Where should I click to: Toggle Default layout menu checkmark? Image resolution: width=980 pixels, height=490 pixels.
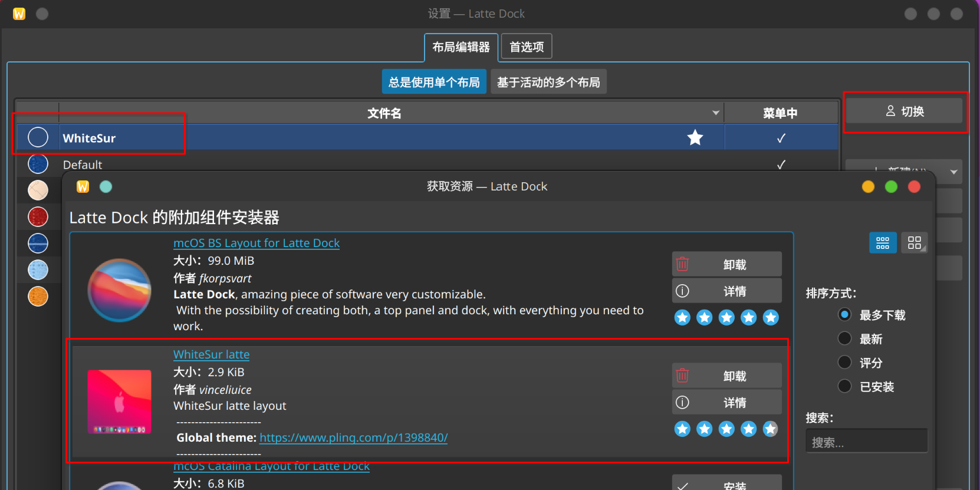tap(781, 165)
